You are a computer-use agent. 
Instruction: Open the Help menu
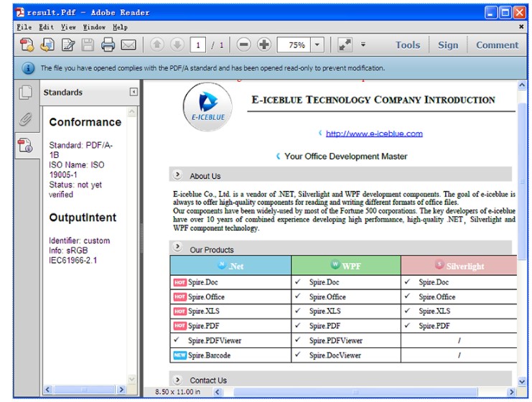coord(120,27)
